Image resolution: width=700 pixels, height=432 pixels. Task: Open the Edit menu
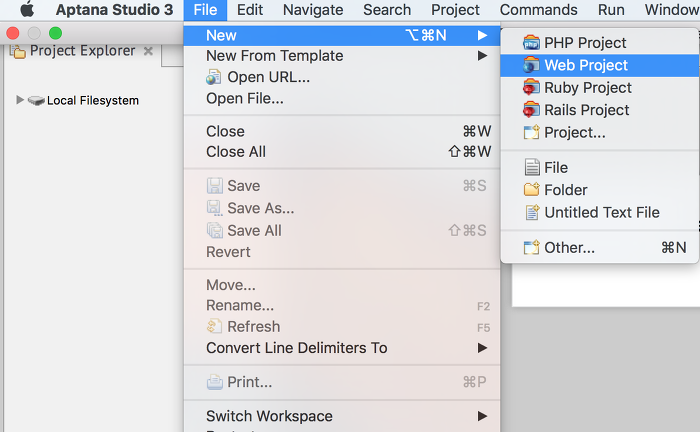pyautogui.click(x=250, y=10)
